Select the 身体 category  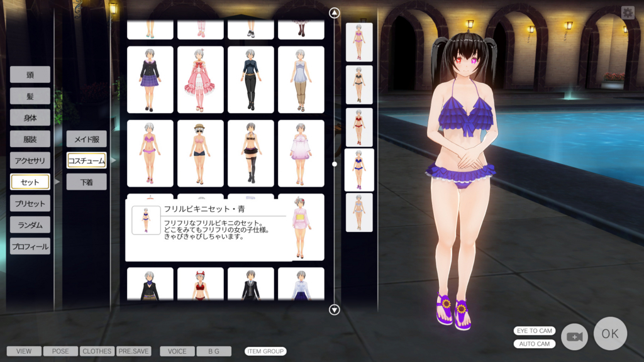click(x=30, y=118)
